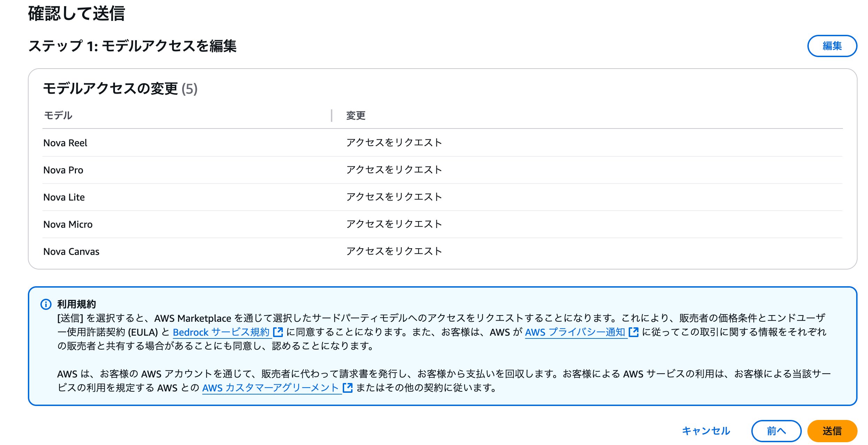Select the Nova Micro model row
This screenshot has width=868, height=445.
pos(442,224)
